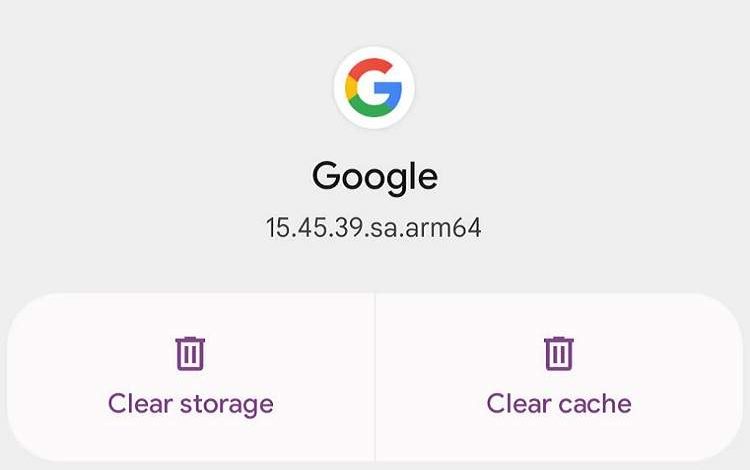Click the word "Clear" in the left button
The height and width of the screenshot is (470, 750).
click(x=139, y=404)
